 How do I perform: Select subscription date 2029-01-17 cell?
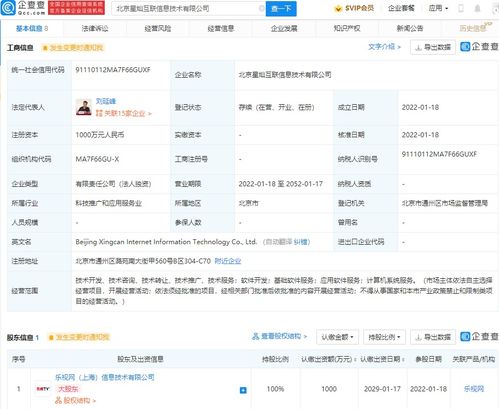pyautogui.click(x=382, y=389)
